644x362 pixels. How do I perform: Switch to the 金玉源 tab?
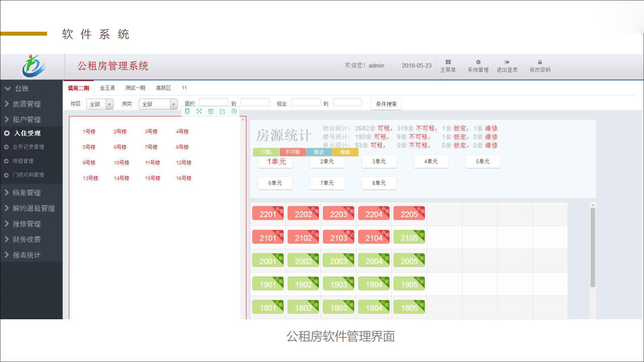click(107, 88)
